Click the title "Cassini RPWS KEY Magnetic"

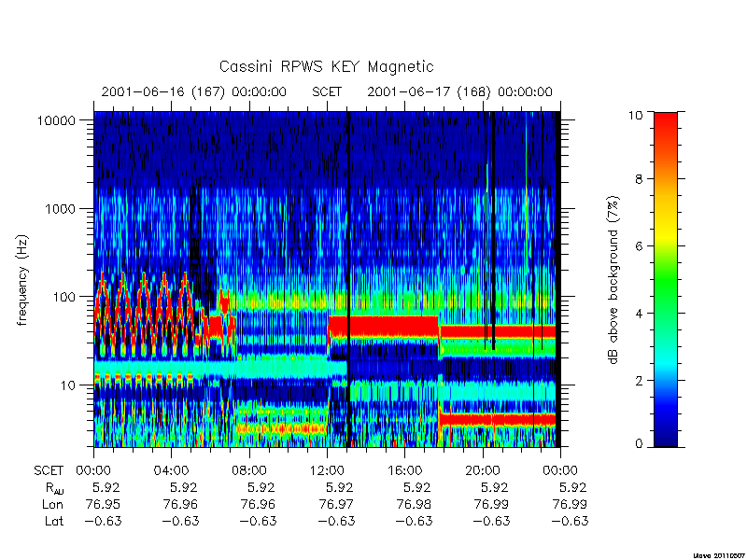[x=326, y=66]
